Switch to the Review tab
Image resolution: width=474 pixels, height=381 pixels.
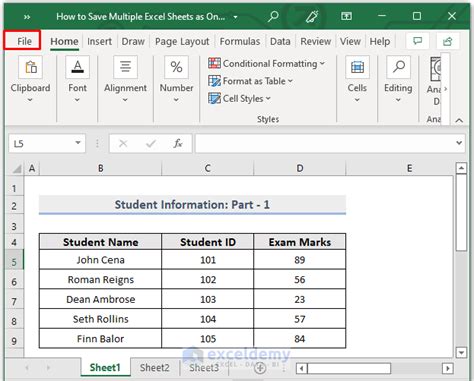pos(316,41)
